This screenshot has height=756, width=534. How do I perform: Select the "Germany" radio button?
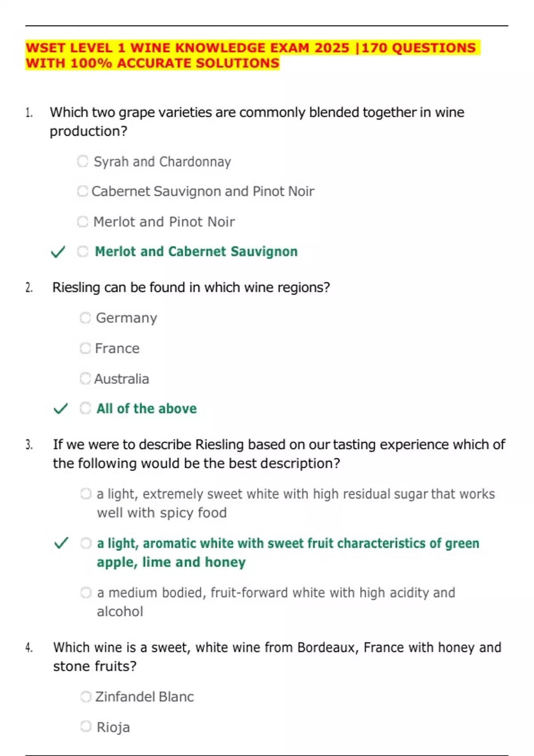click(85, 318)
